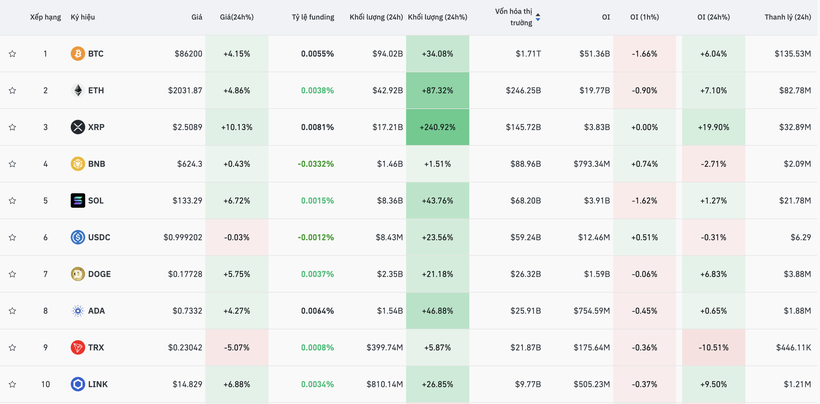Click XRP's +240.92% volume change cell

[x=438, y=127]
